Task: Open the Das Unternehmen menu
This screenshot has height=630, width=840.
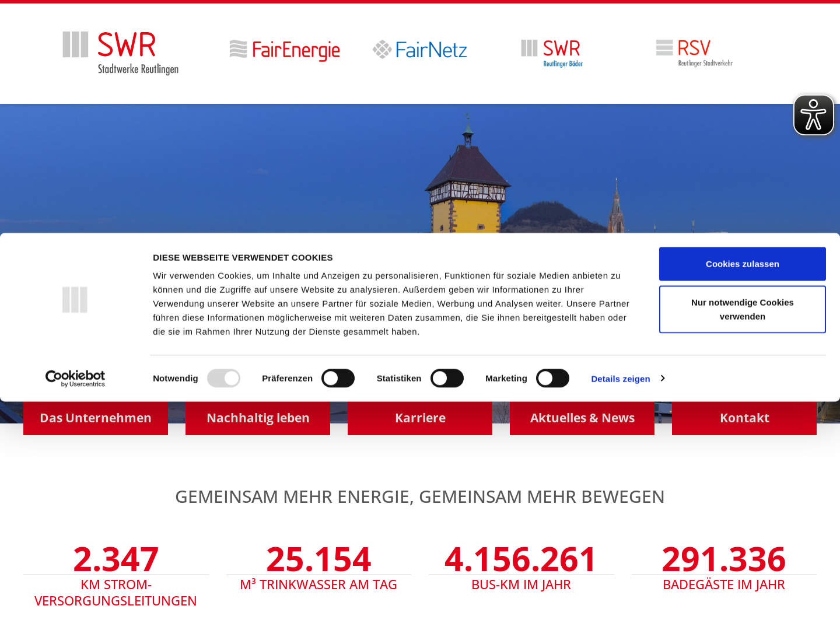Action: [x=96, y=418]
